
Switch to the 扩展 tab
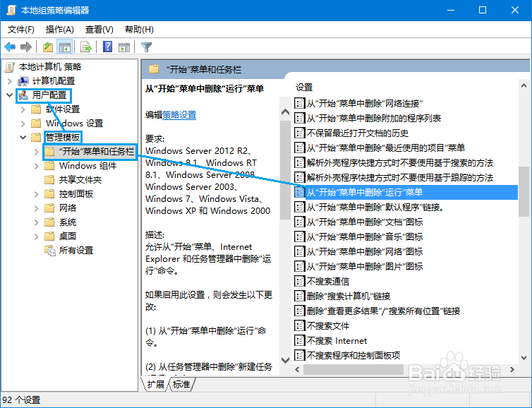point(156,384)
